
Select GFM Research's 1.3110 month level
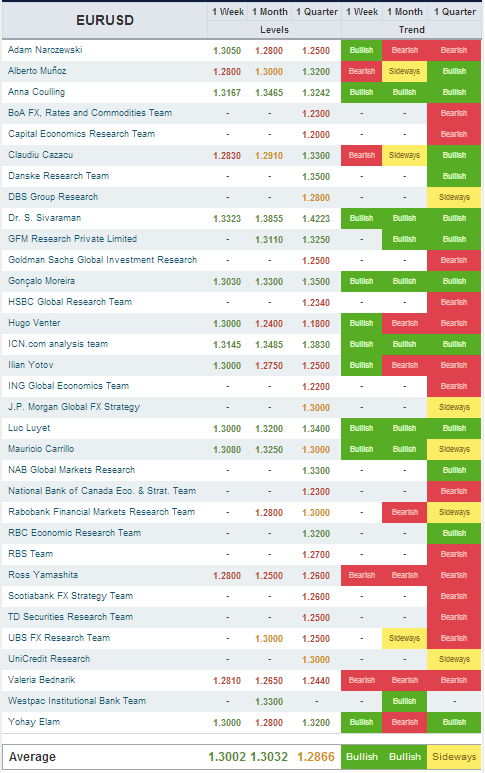269,240
